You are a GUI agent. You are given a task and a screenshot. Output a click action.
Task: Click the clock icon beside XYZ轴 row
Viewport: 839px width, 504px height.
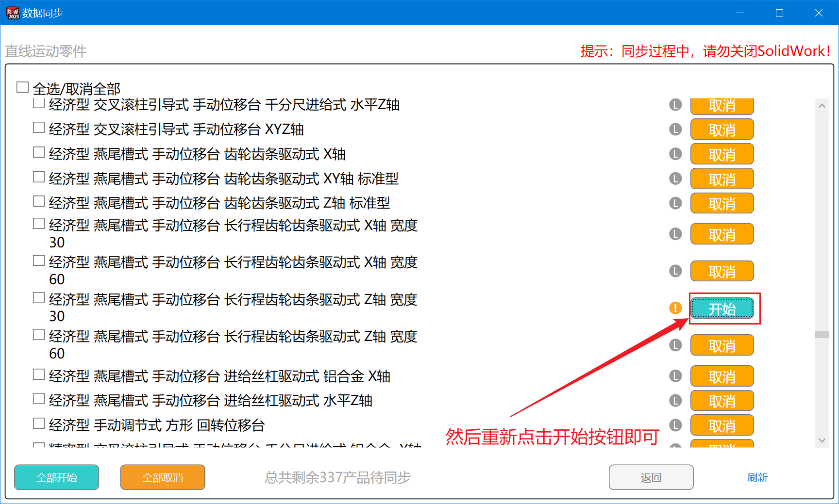click(x=675, y=130)
